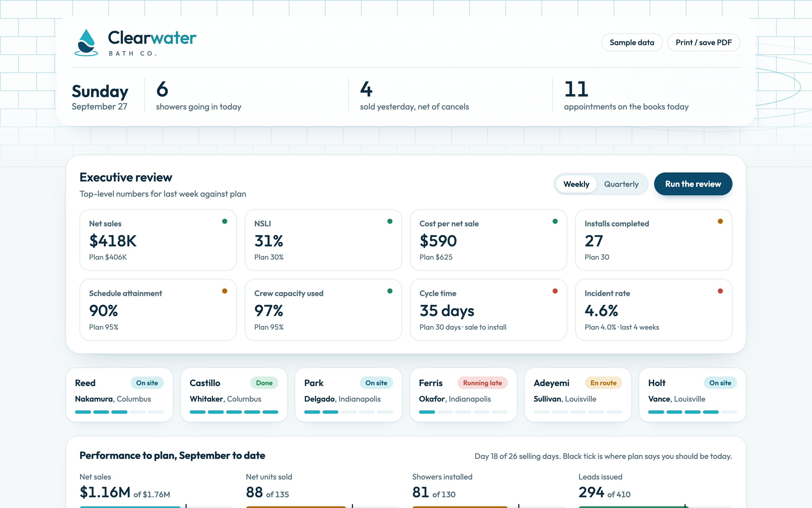Open the NSLI 31% card
Viewport: 812px width, 508px height.
click(x=323, y=240)
